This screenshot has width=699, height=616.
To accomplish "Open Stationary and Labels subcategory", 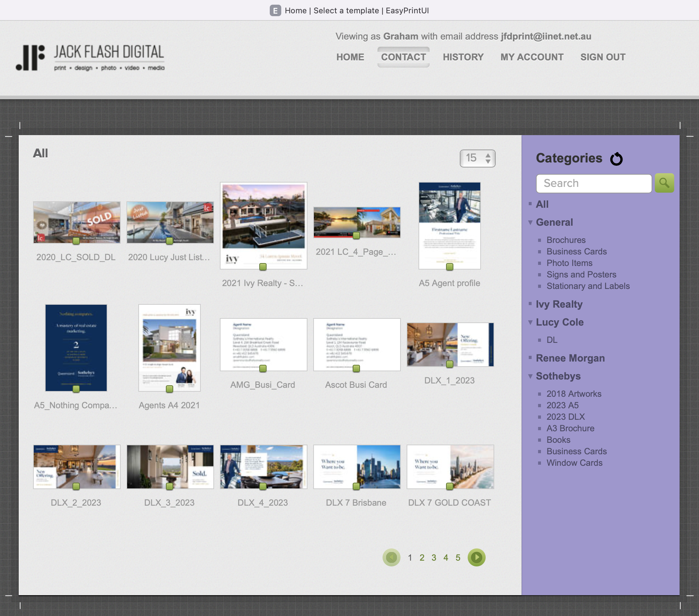I will [x=588, y=286].
